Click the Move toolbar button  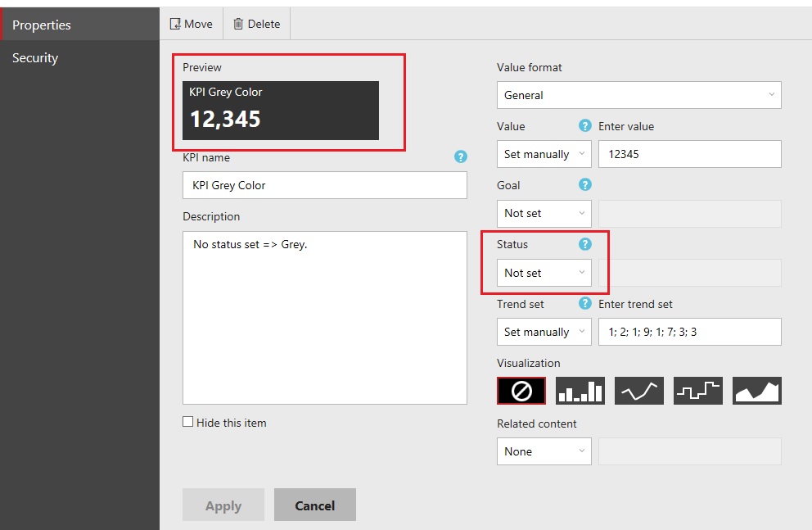point(191,24)
